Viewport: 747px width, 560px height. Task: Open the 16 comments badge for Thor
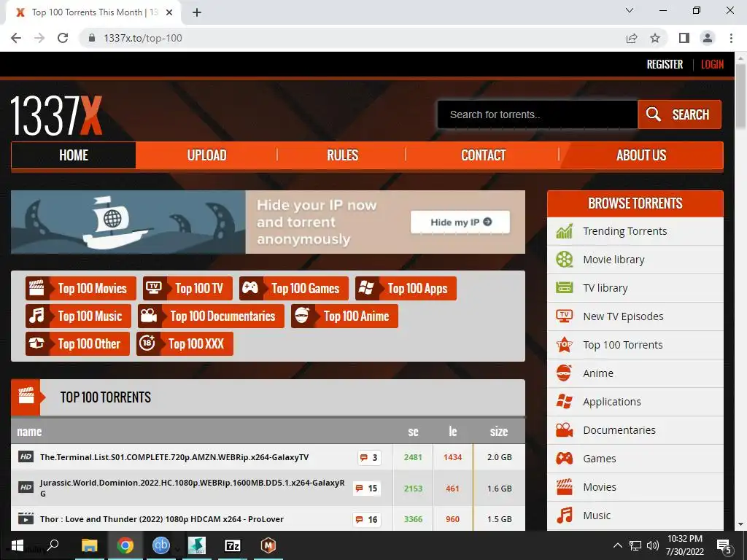[x=367, y=519]
